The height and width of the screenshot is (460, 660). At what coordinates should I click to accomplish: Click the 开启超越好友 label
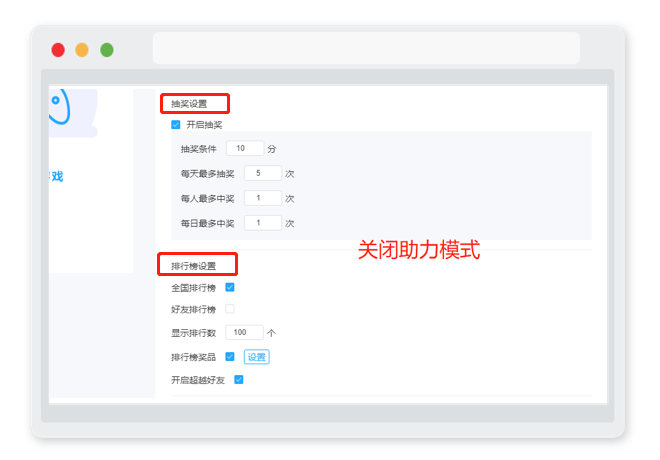click(x=198, y=380)
